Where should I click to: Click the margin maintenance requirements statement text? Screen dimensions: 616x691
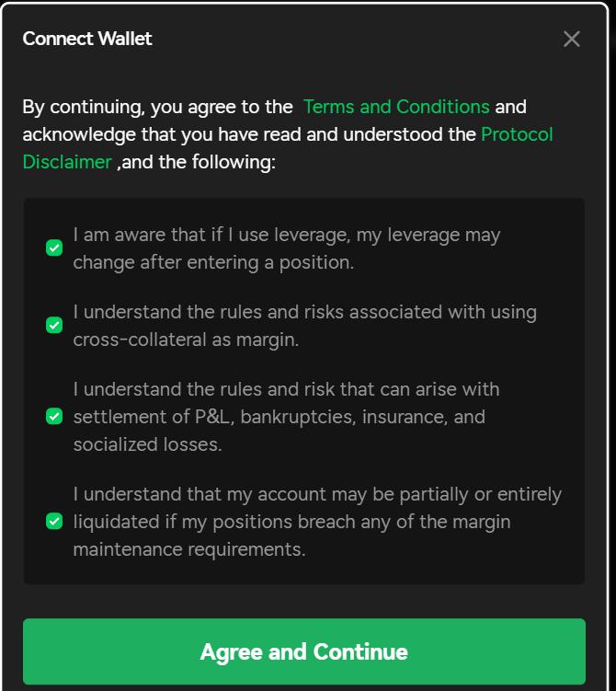pos(188,549)
